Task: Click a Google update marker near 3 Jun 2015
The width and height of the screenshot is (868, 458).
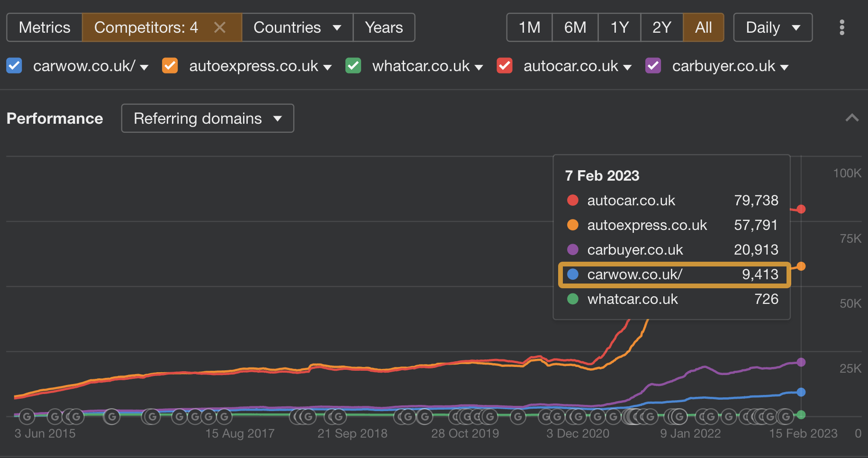Action: click(27, 416)
